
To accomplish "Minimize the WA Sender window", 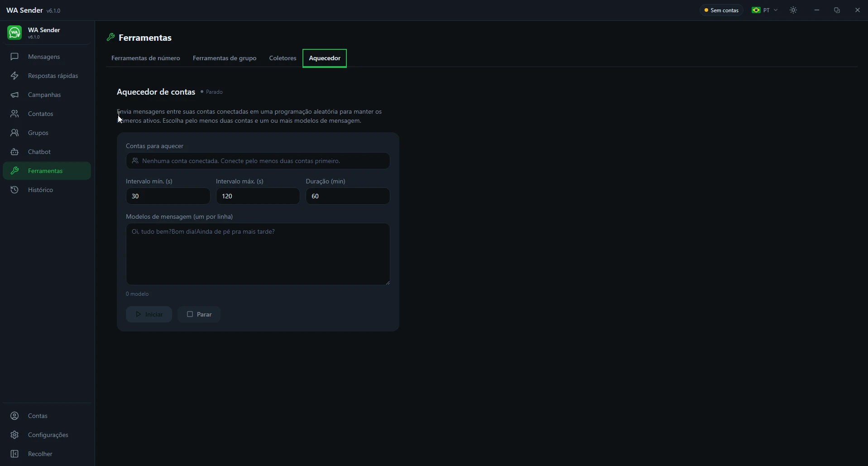I will (817, 10).
